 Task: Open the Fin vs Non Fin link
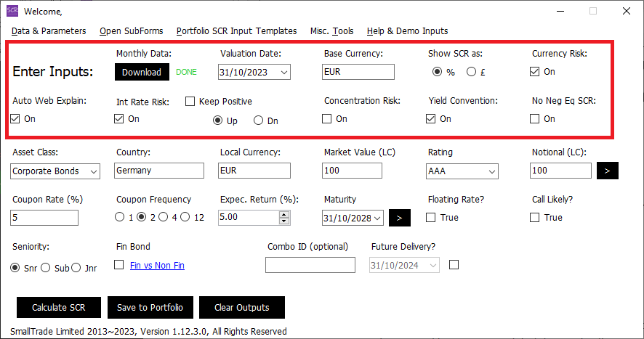(157, 266)
